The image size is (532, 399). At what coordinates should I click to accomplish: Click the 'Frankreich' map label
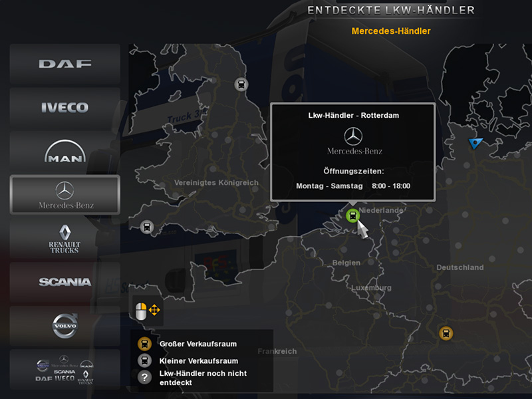pos(277,351)
